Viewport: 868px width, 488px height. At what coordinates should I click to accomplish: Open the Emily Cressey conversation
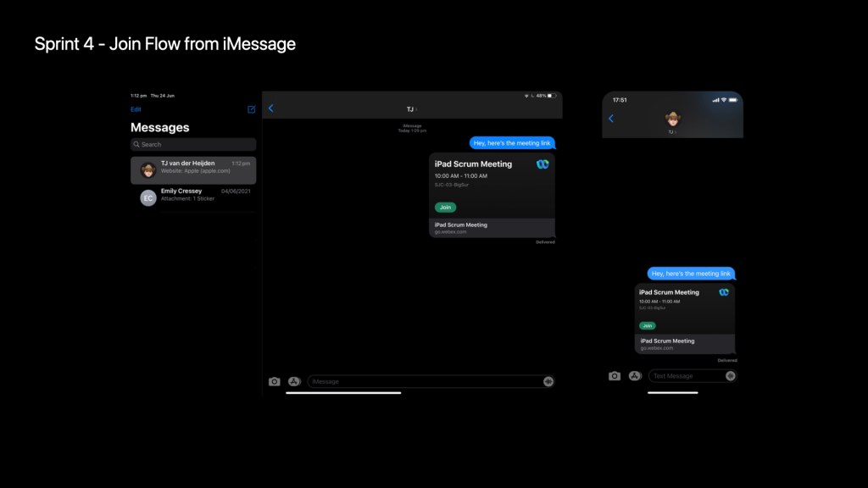(193, 197)
